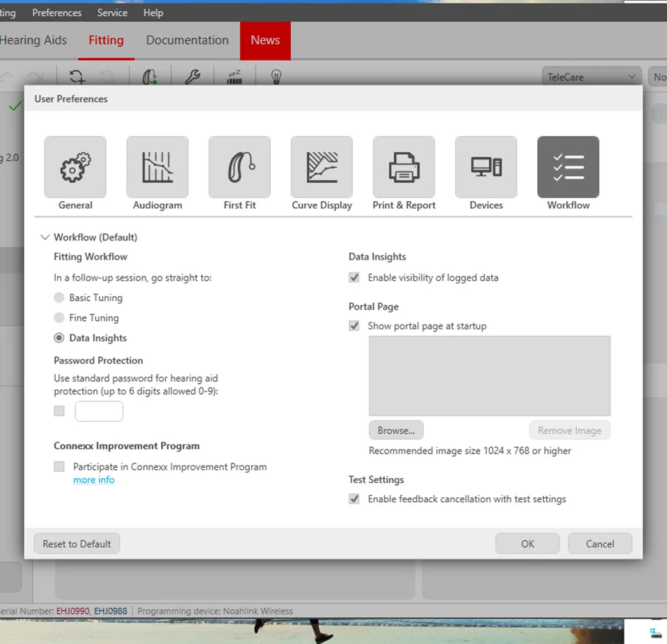The image size is (667, 644).
Task: Click the light bulb toolbar icon
Action: point(277,76)
